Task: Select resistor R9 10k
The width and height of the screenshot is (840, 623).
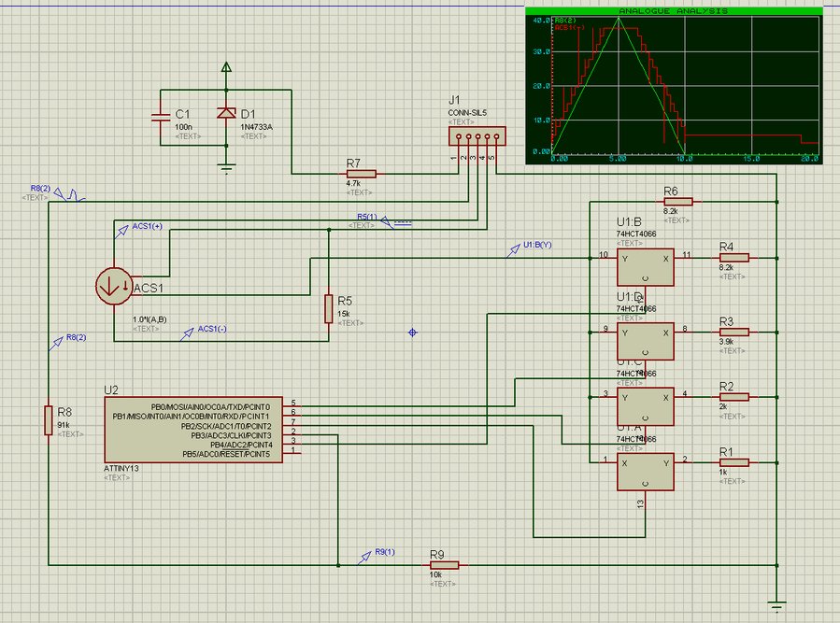Action: coord(444,565)
